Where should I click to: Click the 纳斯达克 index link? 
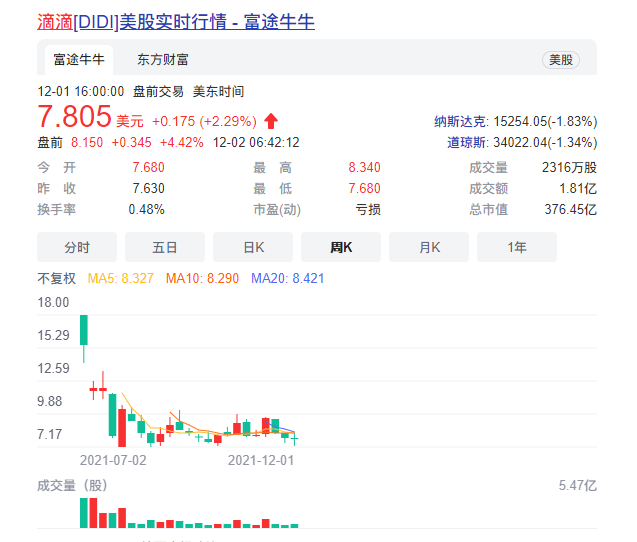tap(459, 121)
